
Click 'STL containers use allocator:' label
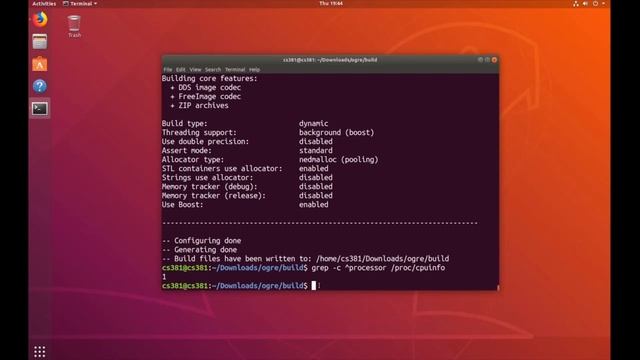coord(222,168)
